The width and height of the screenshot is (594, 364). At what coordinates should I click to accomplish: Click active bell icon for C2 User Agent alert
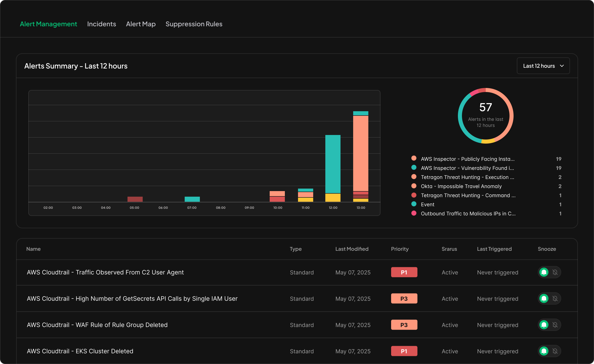tap(544, 272)
